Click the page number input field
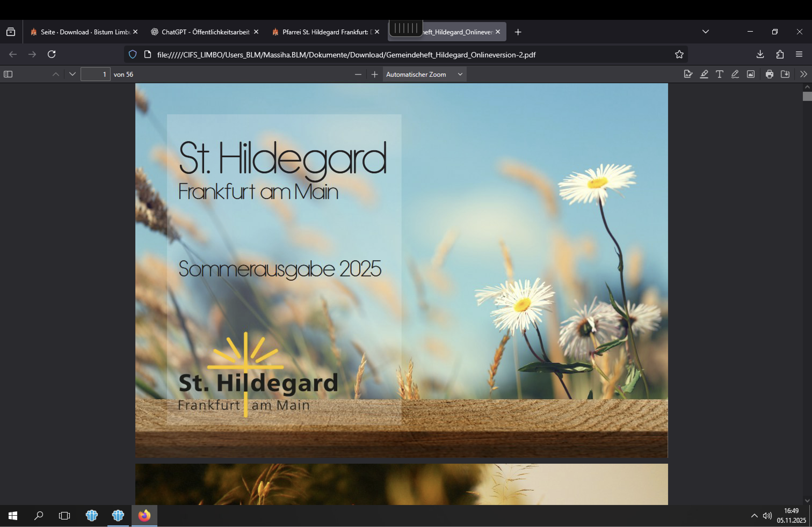This screenshot has height=527, width=812. point(95,74)
